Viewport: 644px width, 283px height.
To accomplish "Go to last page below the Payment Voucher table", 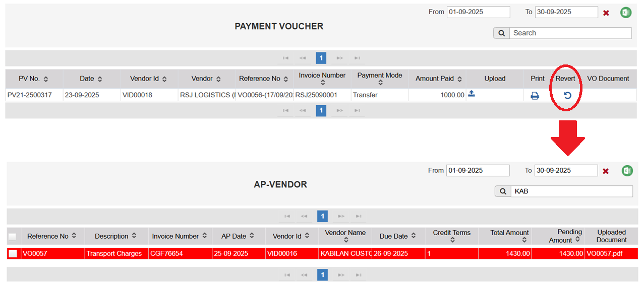I will (357, 111).
